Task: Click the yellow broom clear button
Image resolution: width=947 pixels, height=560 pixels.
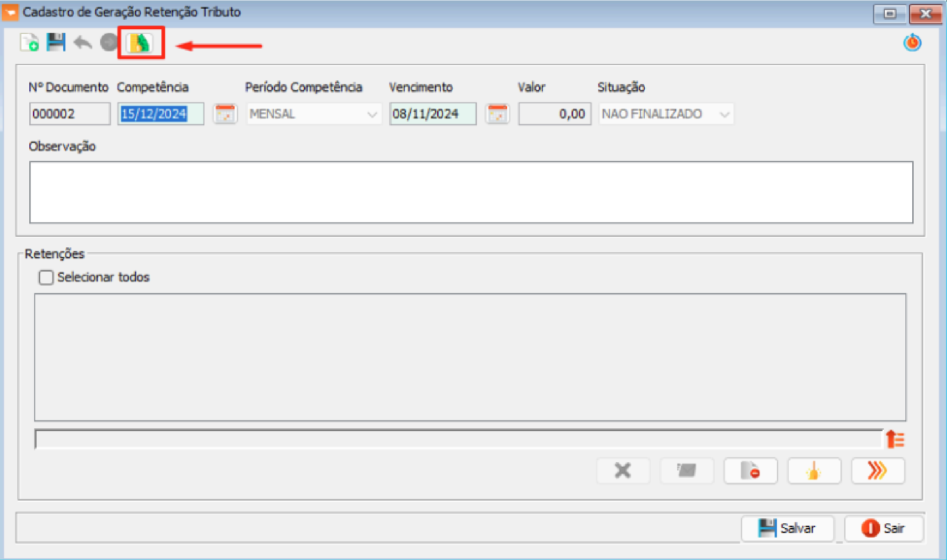Action: pyautogui.click(x=814, y=470)
